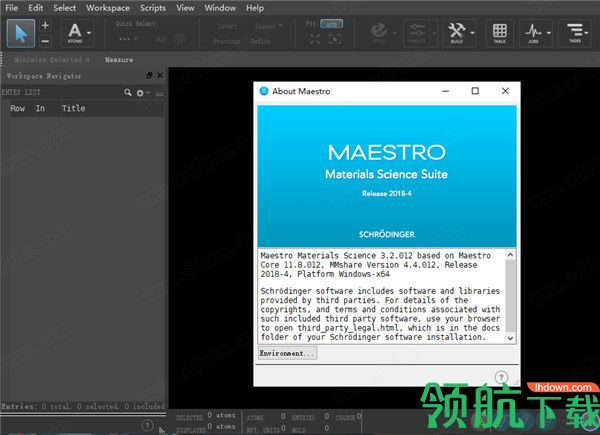Click the In column header

40,108
